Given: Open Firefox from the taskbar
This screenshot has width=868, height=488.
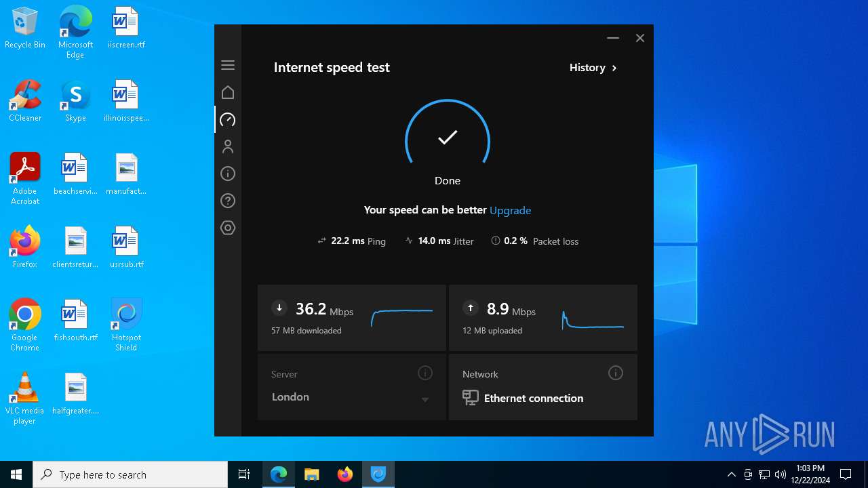Looking at the screenshot, I should (x=345, y=474).
